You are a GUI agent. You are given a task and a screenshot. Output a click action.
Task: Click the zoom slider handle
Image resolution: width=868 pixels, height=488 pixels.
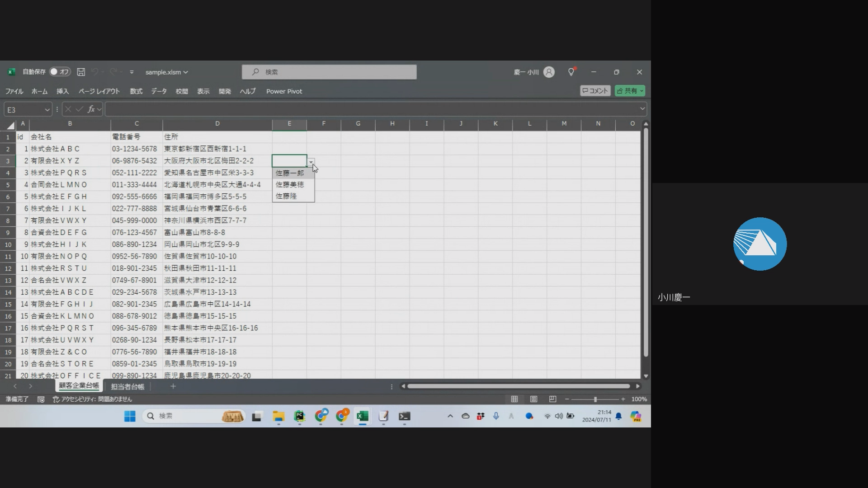pos(595,399)
